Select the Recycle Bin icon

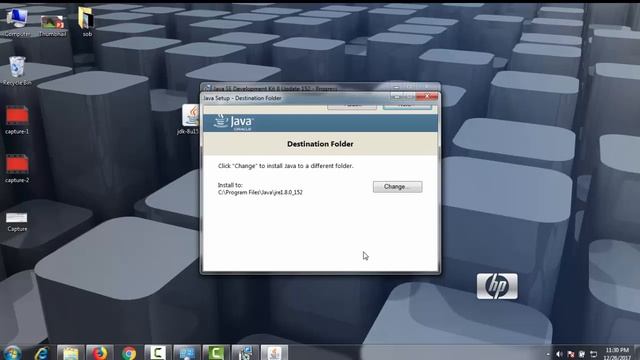pos(17,71)
